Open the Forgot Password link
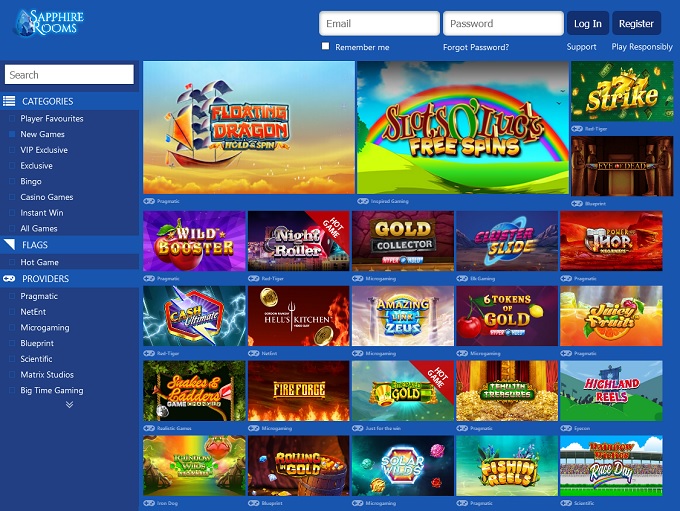680x511 pixels. click(476, 47)
